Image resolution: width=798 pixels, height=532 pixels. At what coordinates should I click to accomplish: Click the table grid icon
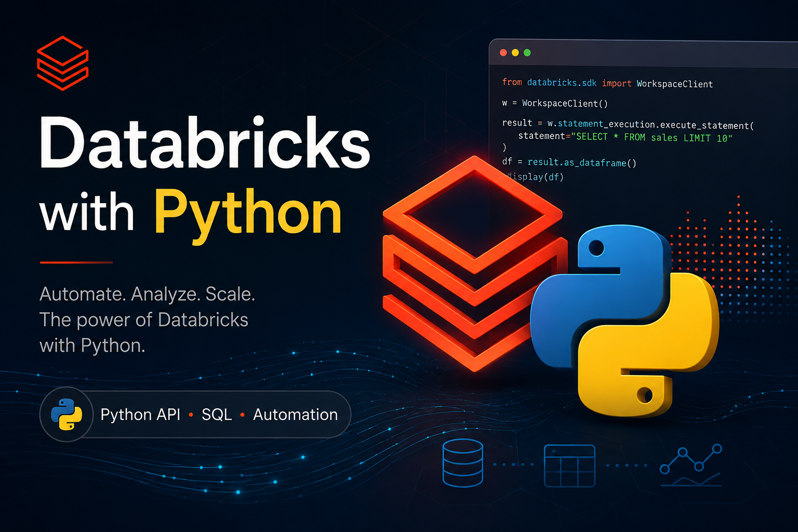click(x=569, y=465)
